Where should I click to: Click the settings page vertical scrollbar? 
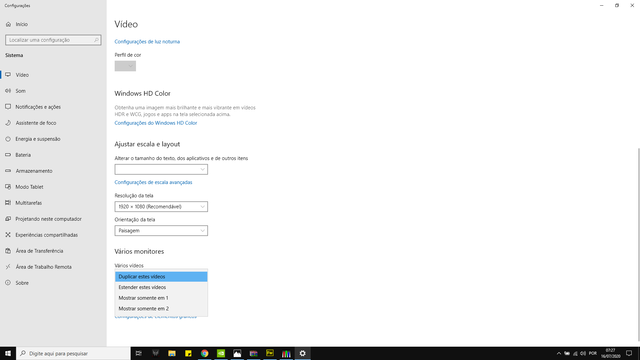[x=638, y=245]
